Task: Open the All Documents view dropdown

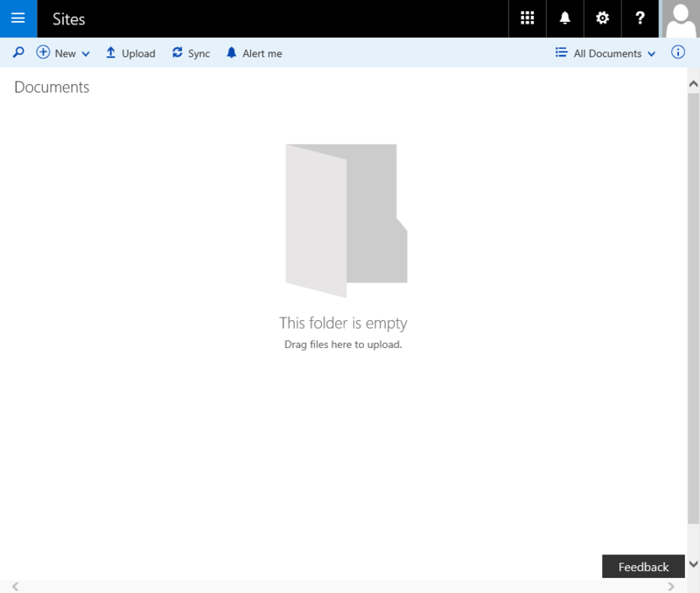Action: point(614,53)
